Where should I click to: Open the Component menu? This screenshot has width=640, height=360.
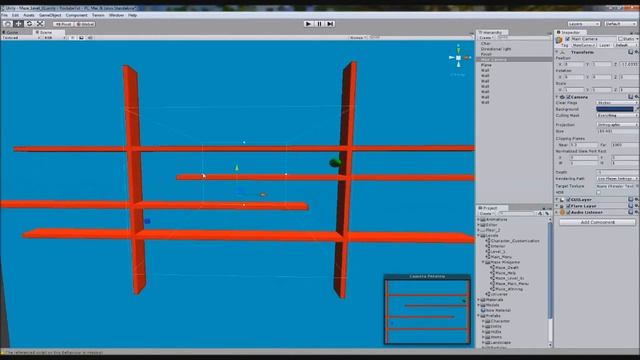point(76,15)
